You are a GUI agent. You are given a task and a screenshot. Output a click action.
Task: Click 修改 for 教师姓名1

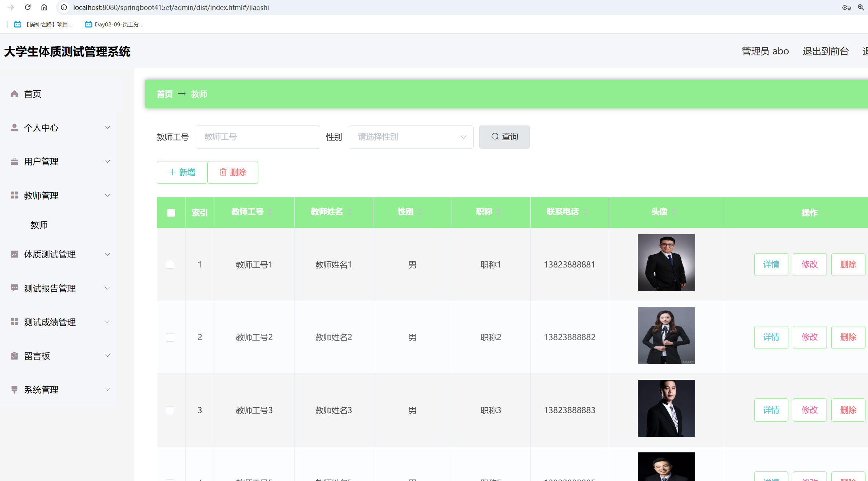click(x=810, y=264)
